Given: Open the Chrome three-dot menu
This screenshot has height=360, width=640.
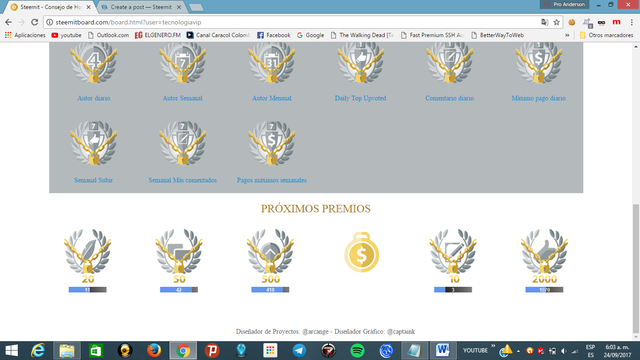Looking at the screenshot, I should pos(631,22).
